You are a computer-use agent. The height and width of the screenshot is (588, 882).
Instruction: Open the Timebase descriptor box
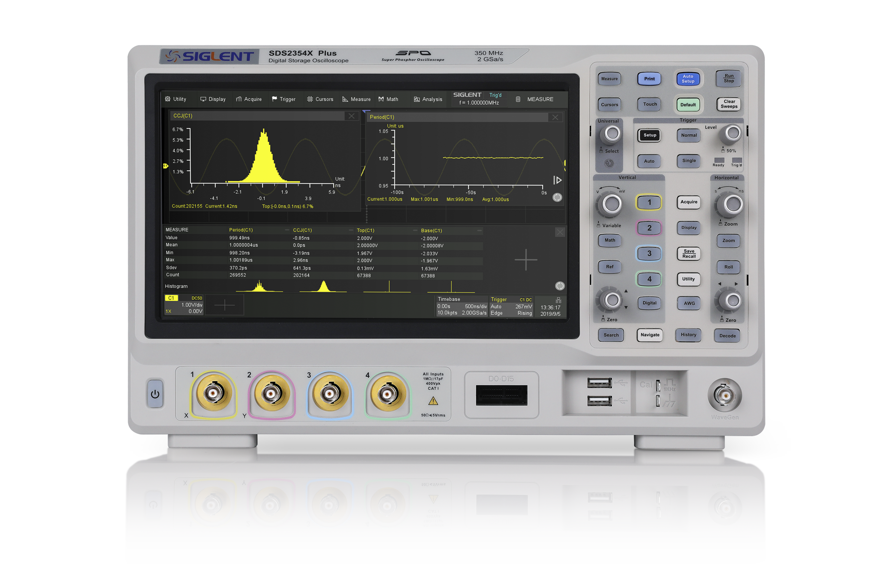click(x=462, y=306)
